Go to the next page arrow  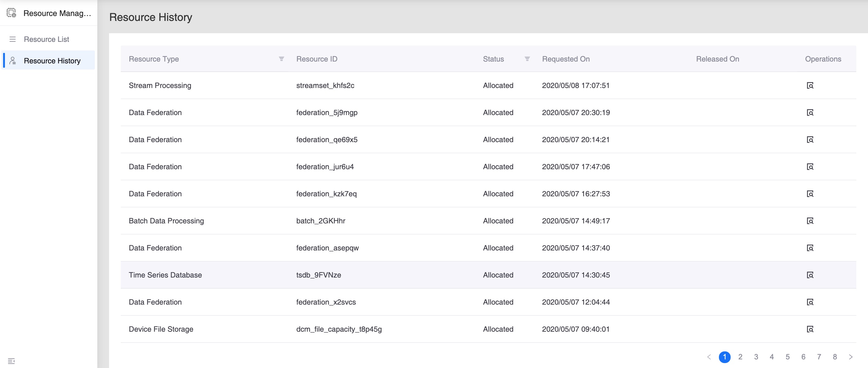[x=850, y=357]
